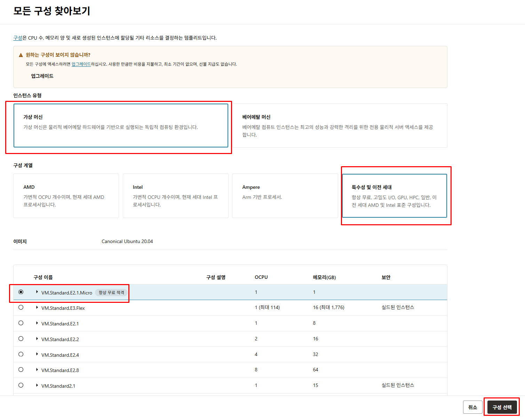Click the VM.Standard2.1 shape name

click(58, 386)
